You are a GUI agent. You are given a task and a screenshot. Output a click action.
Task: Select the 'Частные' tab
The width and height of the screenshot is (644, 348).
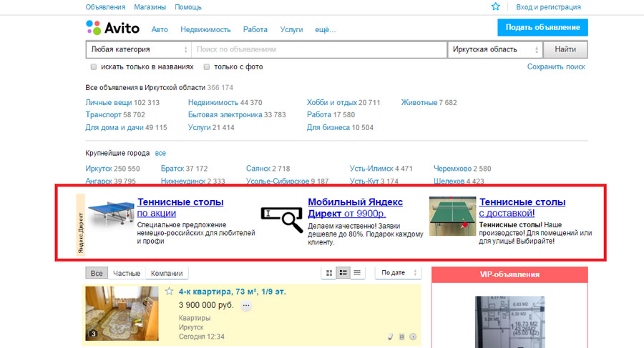click(x=127, y=273)
